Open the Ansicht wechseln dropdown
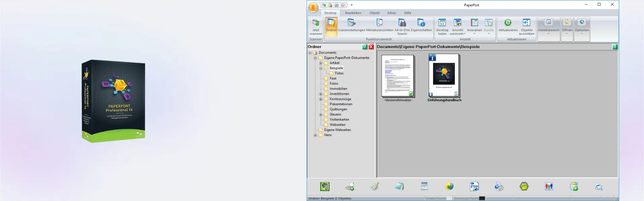Screen dimensions: 644x201 point(458,27)
